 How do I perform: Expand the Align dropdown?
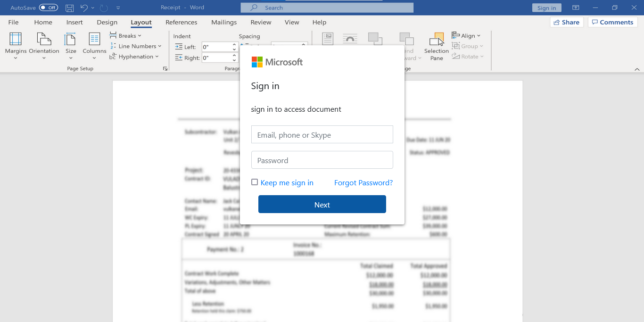(466, 36)
